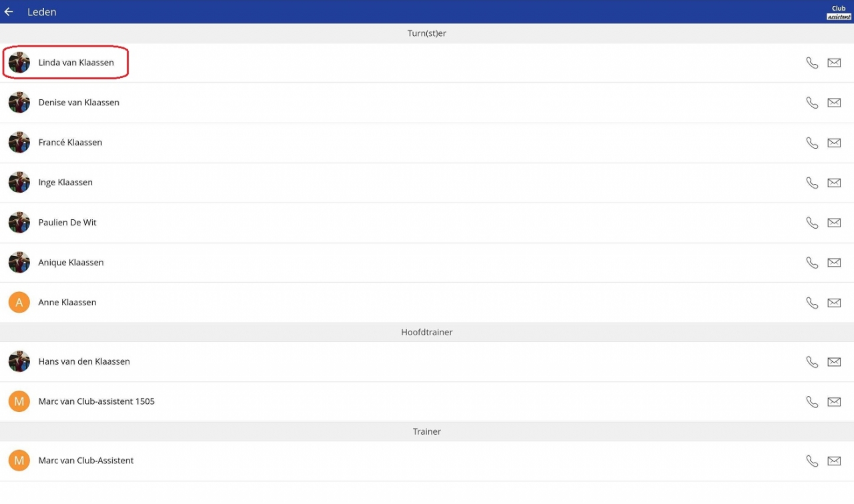This screenshot has height=504, width=854.
Task: Click the Leden page title
Action: 42,12
